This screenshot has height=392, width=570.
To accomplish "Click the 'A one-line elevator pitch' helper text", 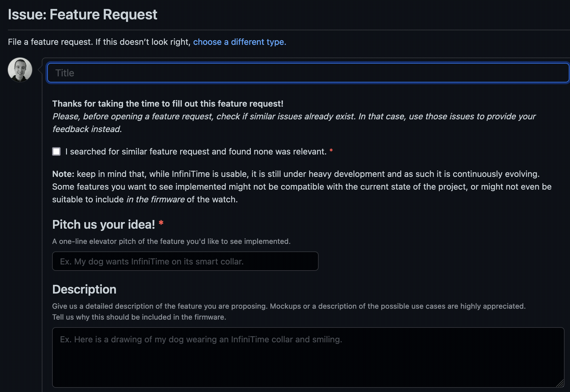I will pos(171,241).
